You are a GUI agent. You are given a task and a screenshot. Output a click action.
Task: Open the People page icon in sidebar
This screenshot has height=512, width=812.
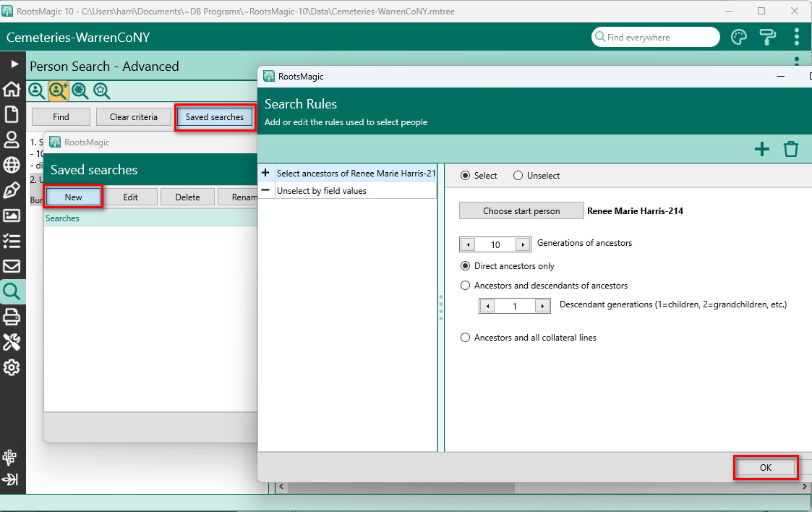click(12, 140)
